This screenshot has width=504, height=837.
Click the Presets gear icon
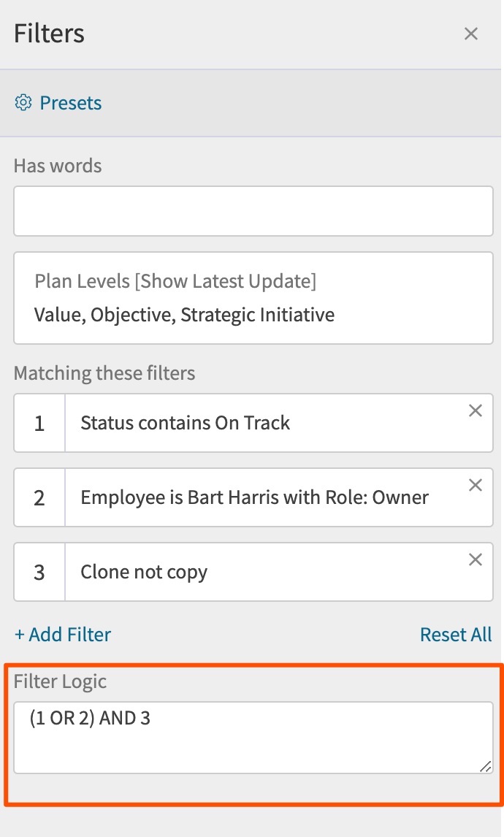coord(23,102)
